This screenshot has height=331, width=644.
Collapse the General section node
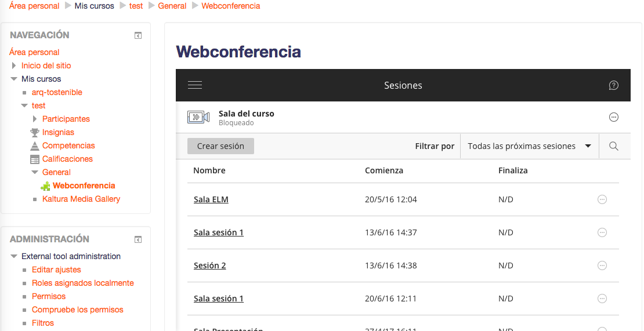pyautogui.click(x=35, y=172)
